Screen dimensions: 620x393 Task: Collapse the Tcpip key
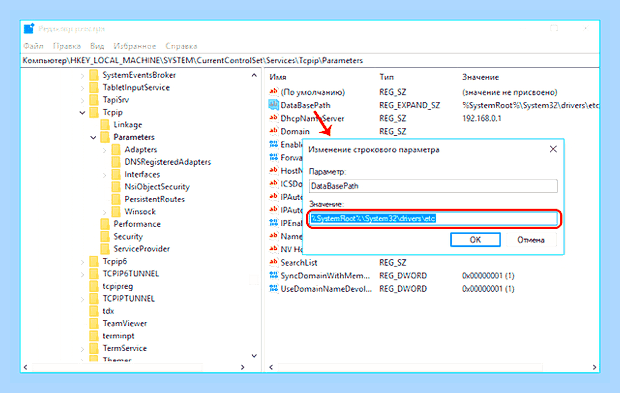tap(82, 113)
